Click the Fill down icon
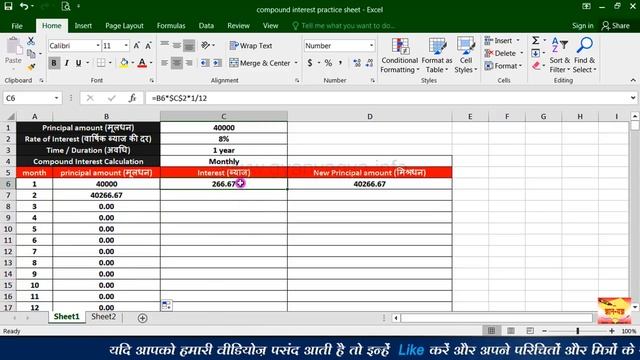640x360 pixels. (x=536, y=53)
